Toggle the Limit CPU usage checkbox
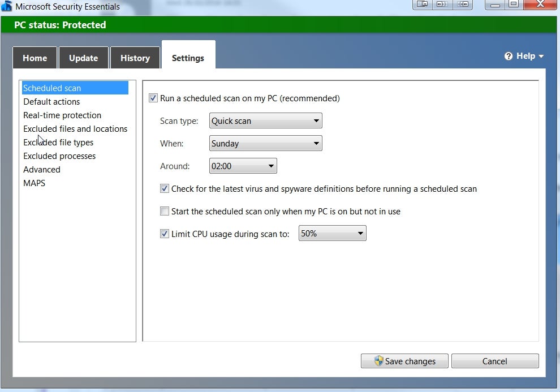Viewport: 560px width, 392px height. [x=164, y=234]
